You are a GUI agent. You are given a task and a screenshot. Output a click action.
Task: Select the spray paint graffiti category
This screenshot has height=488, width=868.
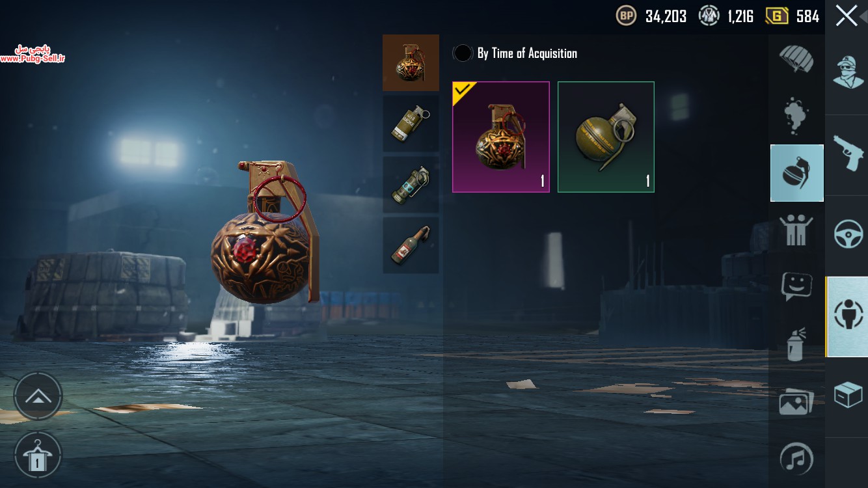pos(796,344)
